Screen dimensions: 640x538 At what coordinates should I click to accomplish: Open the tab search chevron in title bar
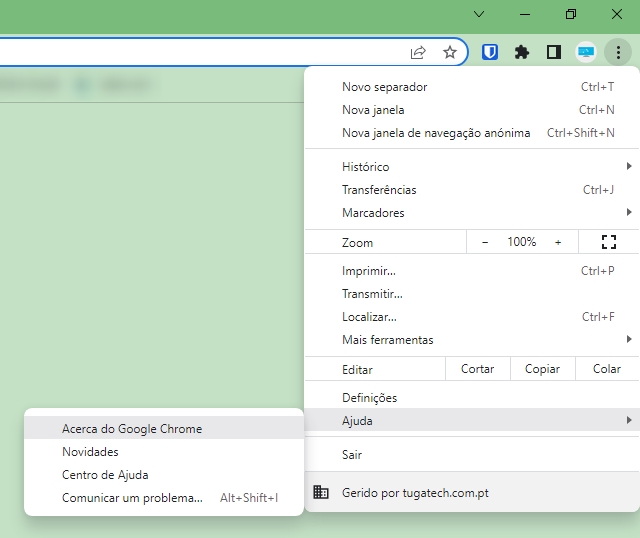[x=479, y=14]
